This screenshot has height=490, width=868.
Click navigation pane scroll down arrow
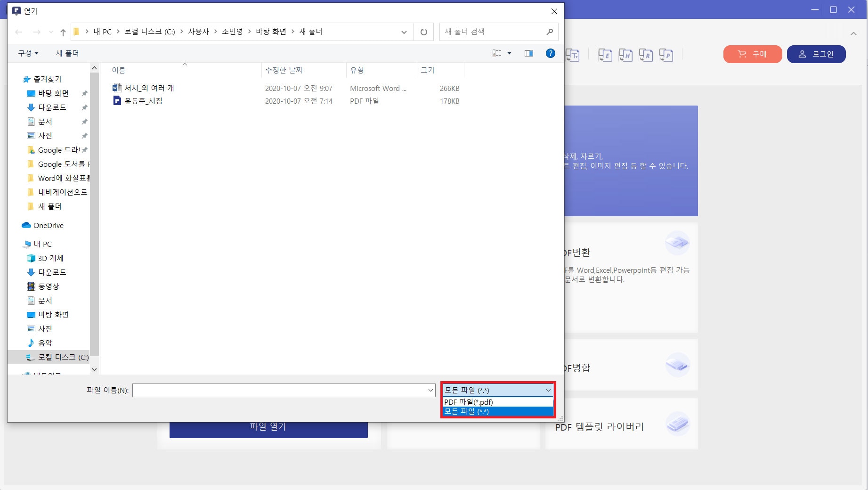(x=94, y=369)
